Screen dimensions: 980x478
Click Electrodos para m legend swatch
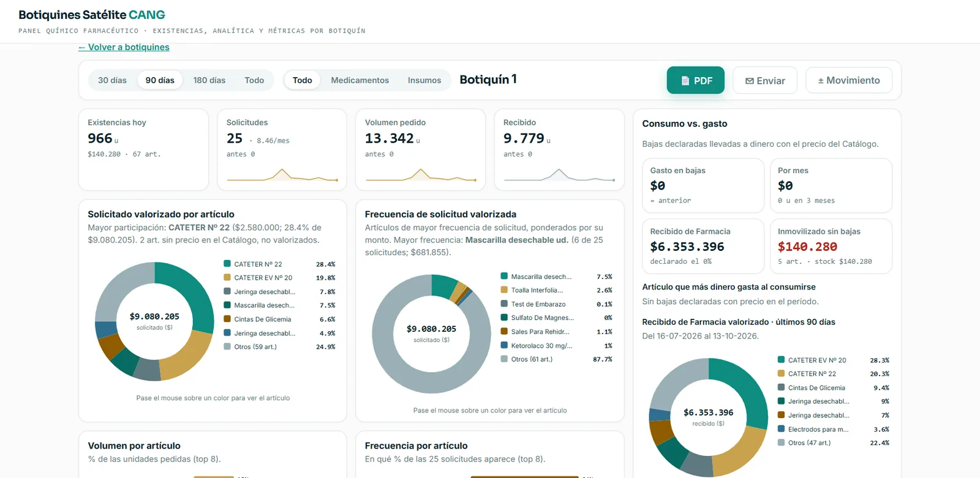(781, 429)
